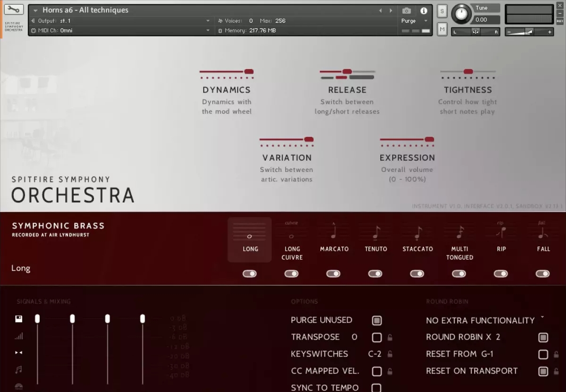Select the Marcato articulation icon
Image resolution: width=566 pixels, height=392 pixels.
(334, 231)
